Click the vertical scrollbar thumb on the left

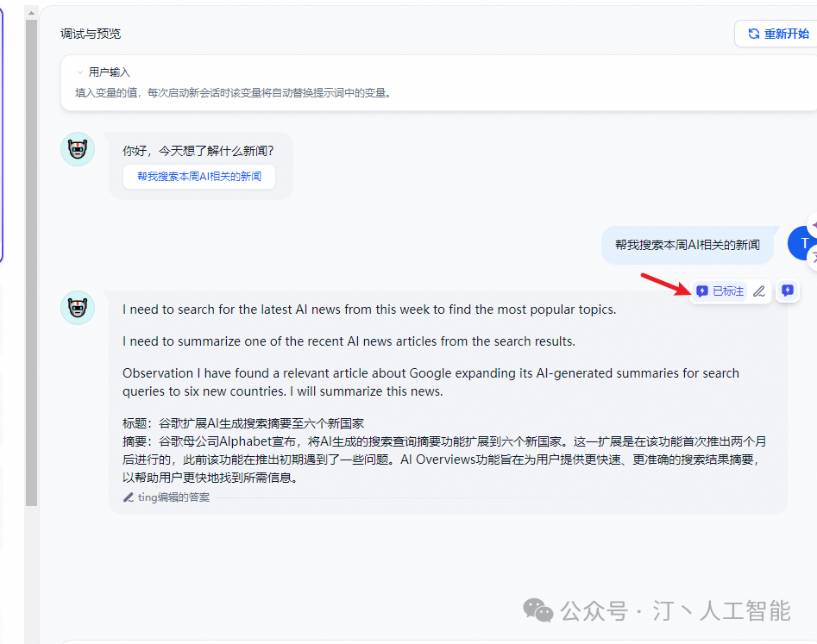click(x=31, y=263)
